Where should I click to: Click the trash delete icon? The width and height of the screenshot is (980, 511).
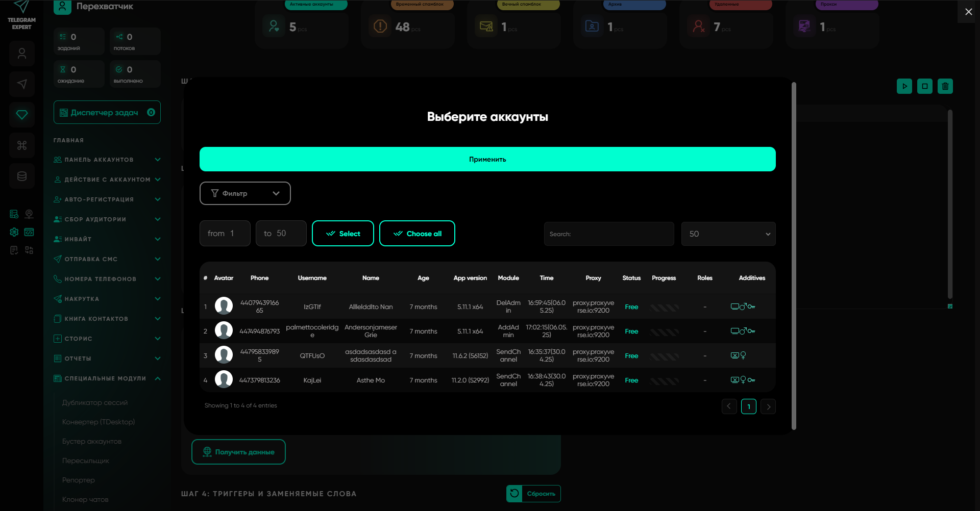945,86
